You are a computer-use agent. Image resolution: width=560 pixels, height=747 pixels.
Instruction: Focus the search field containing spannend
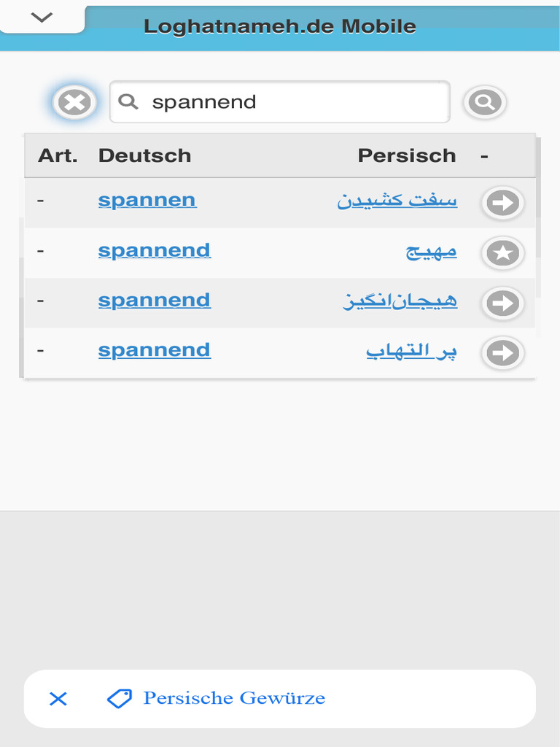pyautogui.click(x=292, y=102)
